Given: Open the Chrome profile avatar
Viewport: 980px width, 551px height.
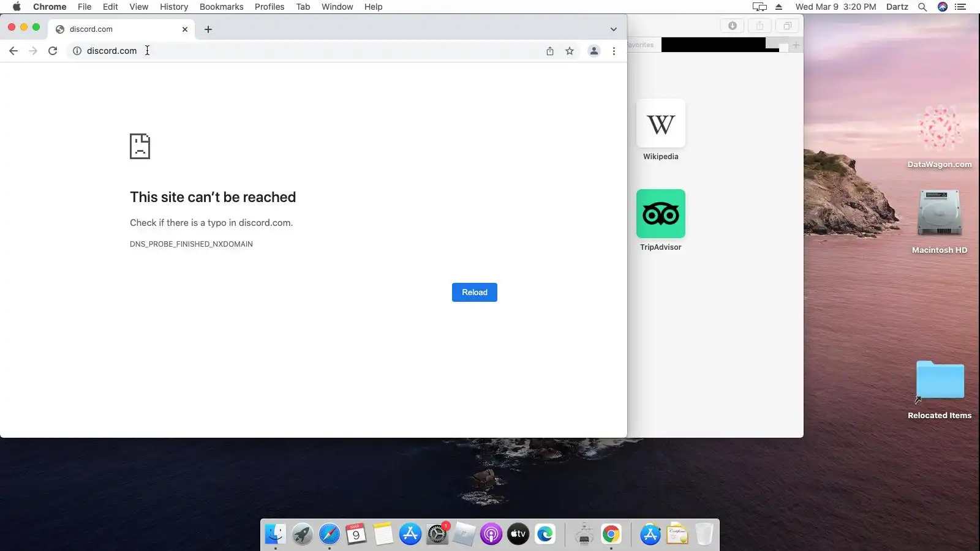Looking at the screenshot, I should tap(594, 51).
